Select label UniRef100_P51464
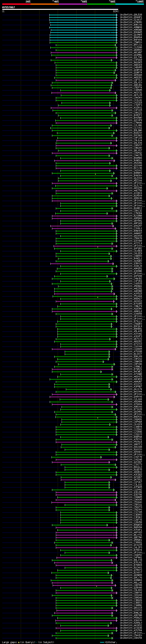 coord(131,296)
